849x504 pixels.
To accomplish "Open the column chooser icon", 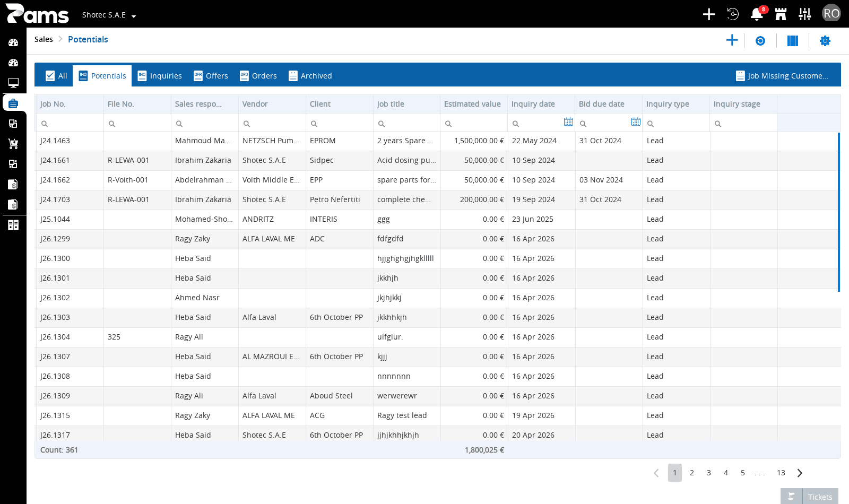I will coord(793,41).
